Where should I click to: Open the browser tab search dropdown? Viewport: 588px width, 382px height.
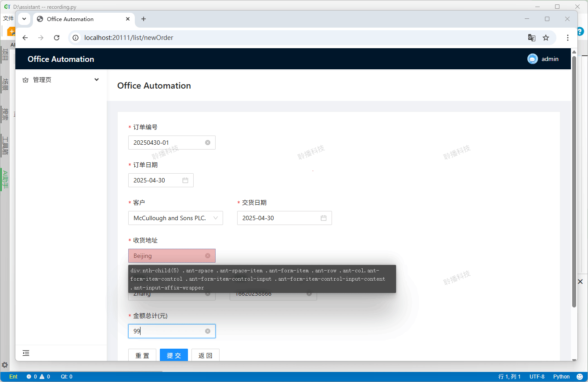24,19
